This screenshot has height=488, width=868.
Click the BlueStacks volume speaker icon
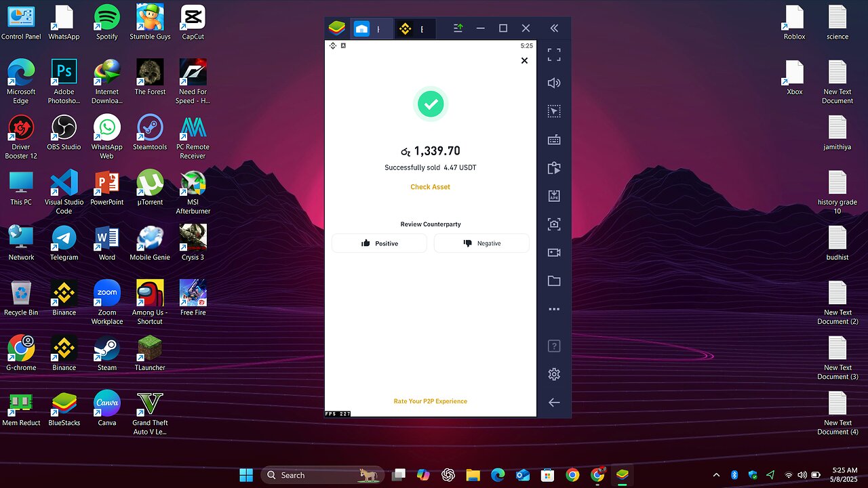click(x=554, y=83)
